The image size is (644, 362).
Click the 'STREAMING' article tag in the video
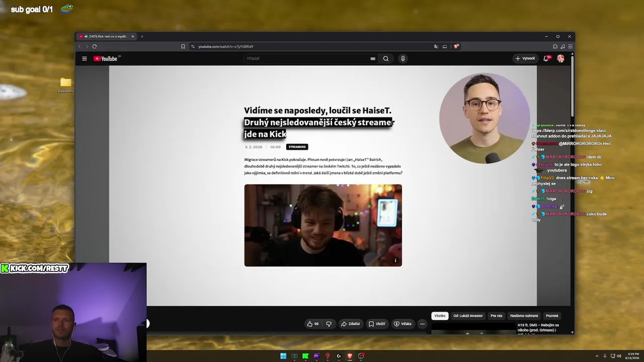pos(297,147)
